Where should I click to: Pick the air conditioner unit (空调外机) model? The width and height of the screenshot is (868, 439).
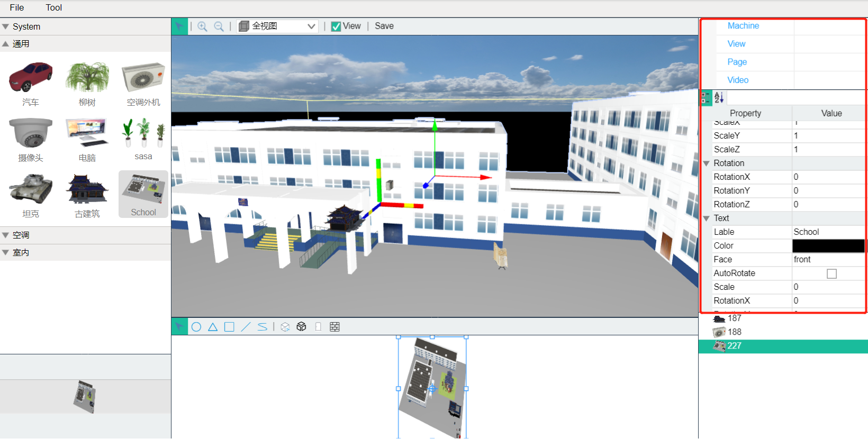click(x=143, y=84)
